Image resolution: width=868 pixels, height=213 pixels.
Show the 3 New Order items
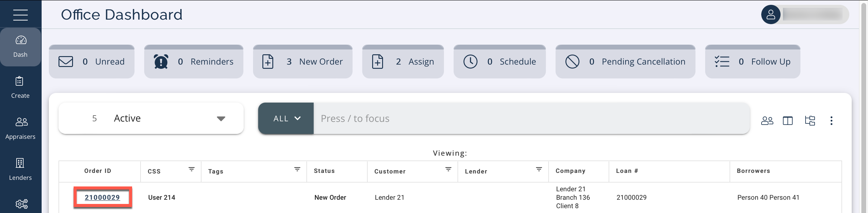tap(303, 62)
